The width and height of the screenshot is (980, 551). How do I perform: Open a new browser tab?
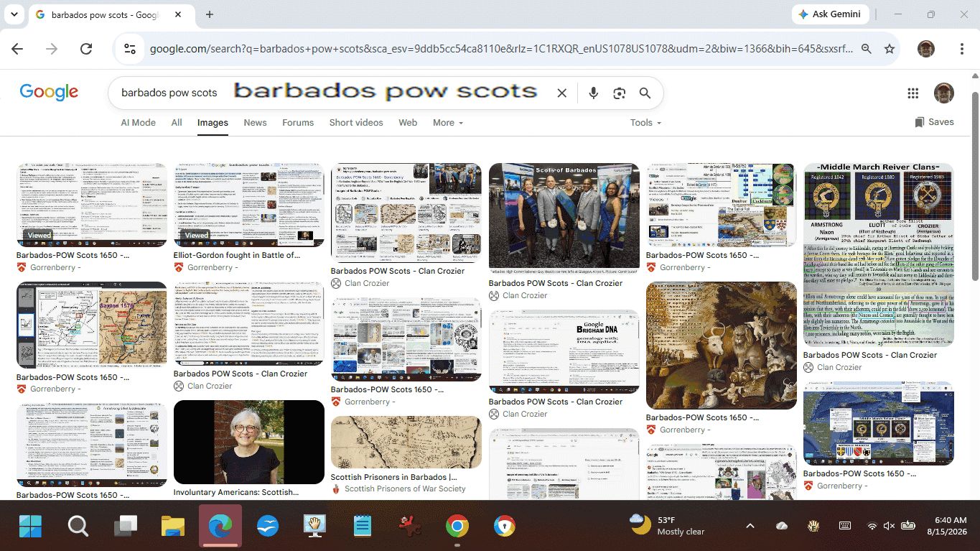(x=210, y=14)
